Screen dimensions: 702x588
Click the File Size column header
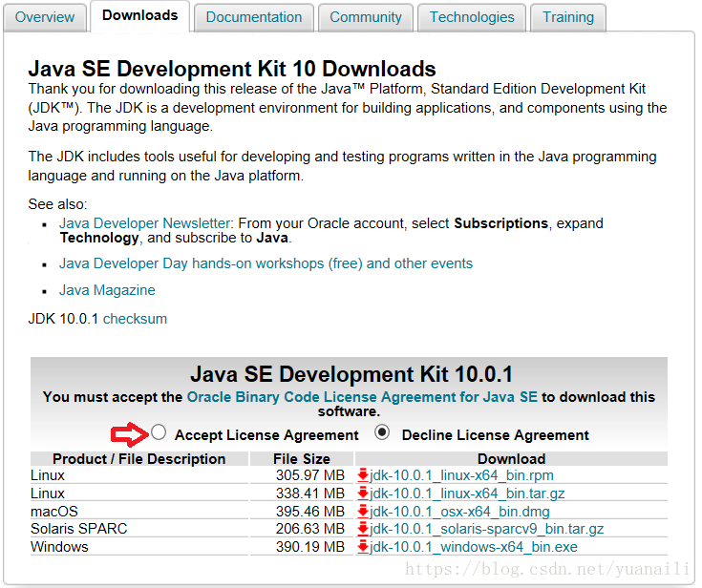302,459
